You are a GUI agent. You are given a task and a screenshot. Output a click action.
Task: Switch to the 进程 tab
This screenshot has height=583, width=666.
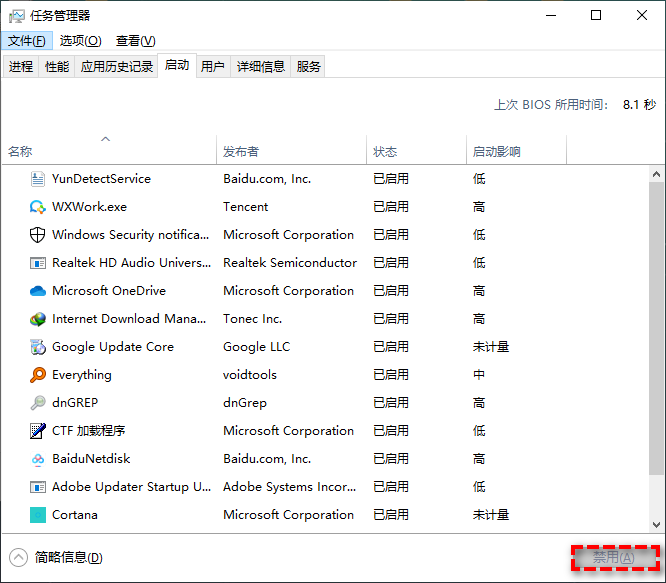point(21,67)
